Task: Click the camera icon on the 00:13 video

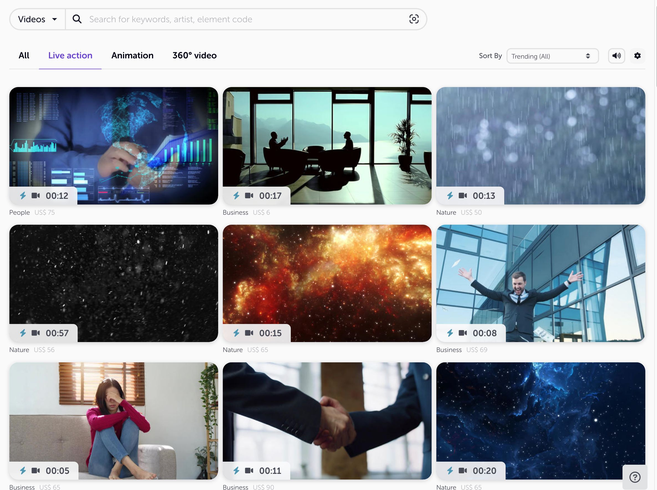Action: (463, 195)
